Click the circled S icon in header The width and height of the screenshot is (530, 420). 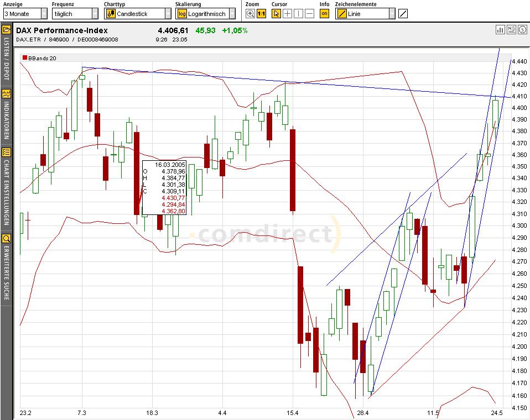click(523, 30)
